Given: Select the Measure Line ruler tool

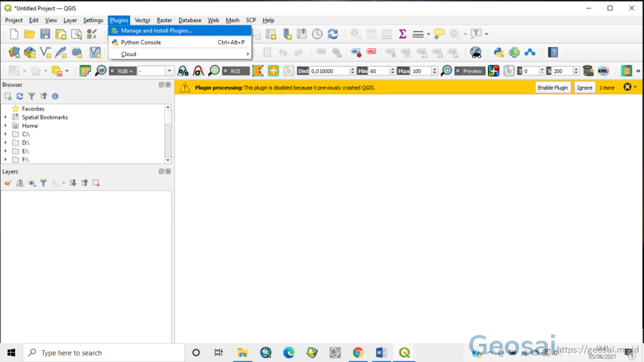Looking at the screenshot, I should [x=418, y=34].
